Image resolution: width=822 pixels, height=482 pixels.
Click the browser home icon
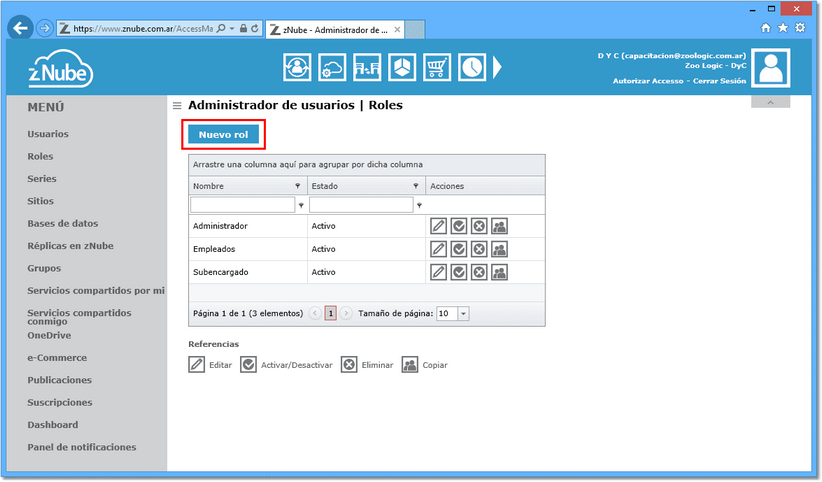tap(766, 28)
